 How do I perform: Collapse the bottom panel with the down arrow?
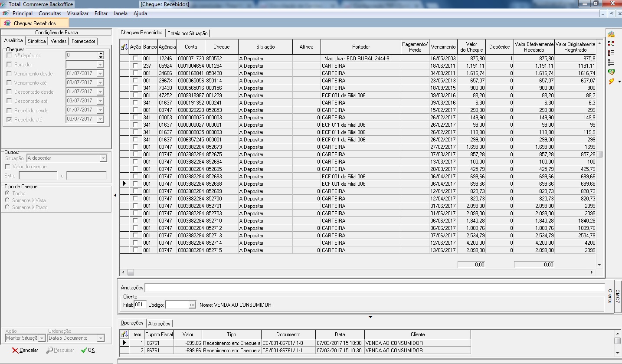coord(370,317)
